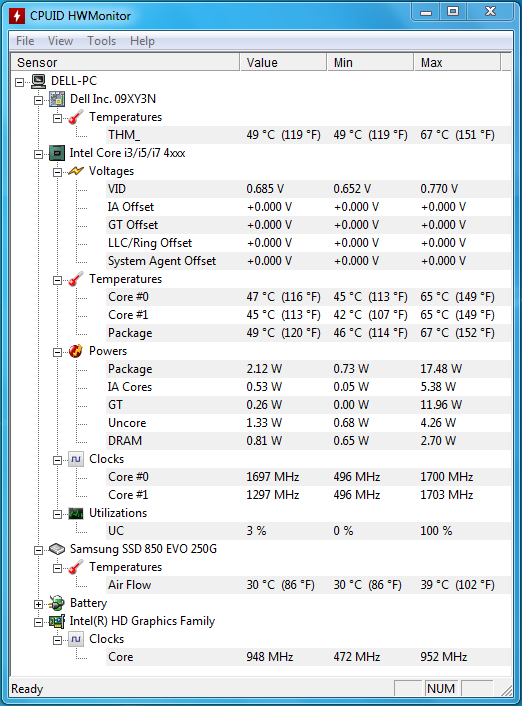Select the Core #0 temperature row
Image resolution: width=522 pixels, height=706 pixels.
click(309, 297)
